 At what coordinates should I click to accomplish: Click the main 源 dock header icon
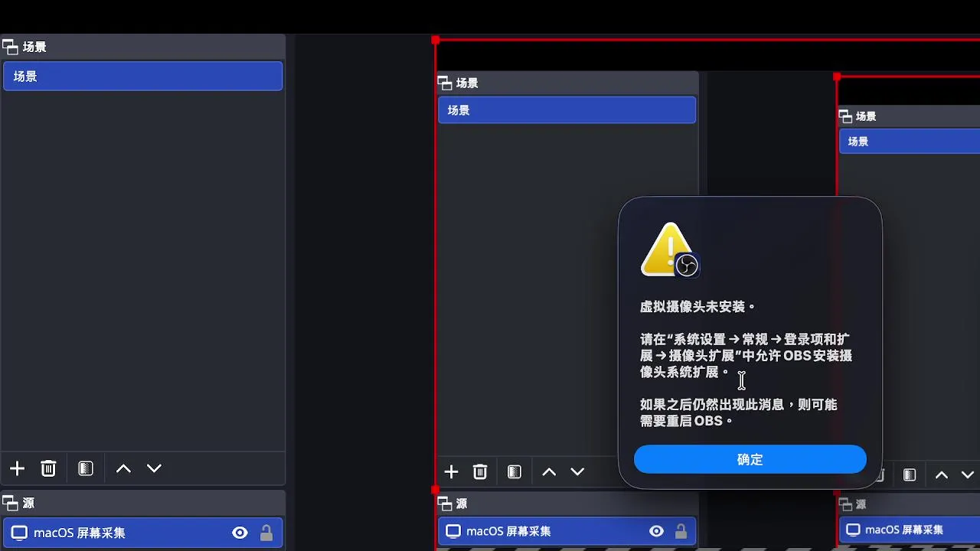click(10, 503)
